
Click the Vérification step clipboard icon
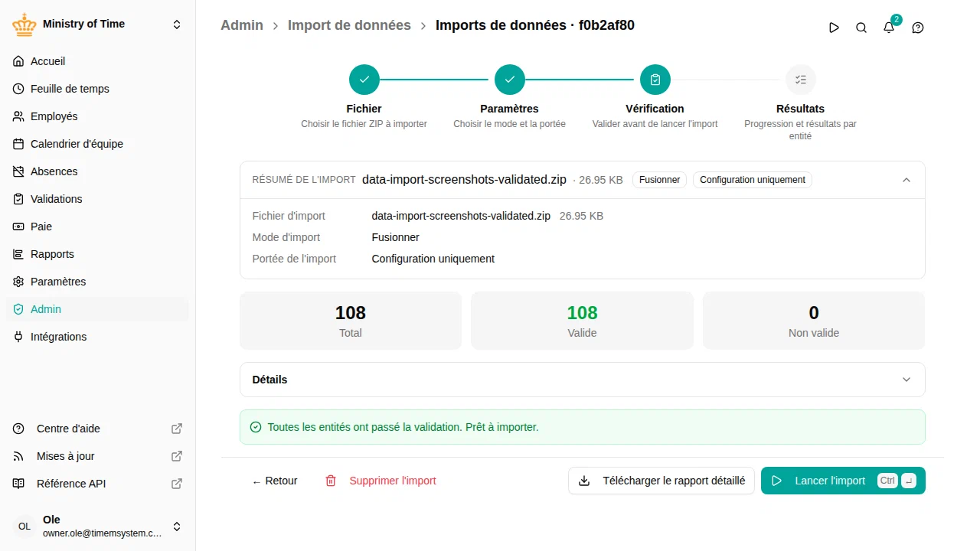click(655, 80)
